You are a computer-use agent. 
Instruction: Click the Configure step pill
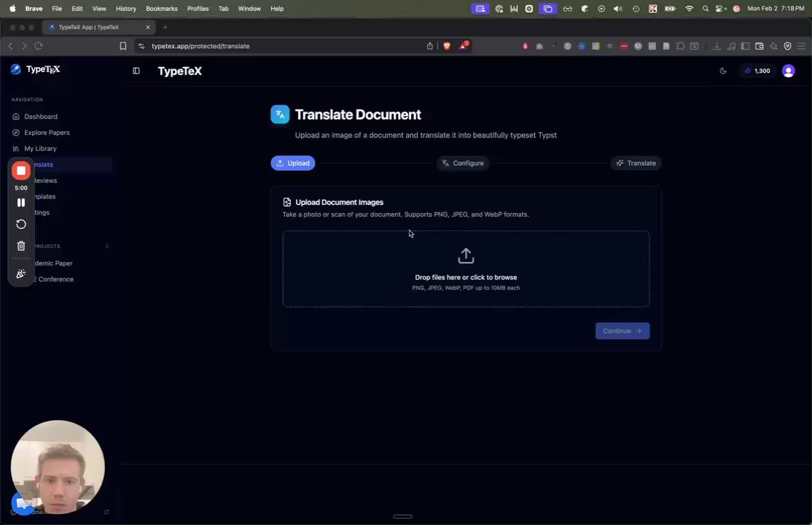462,163
